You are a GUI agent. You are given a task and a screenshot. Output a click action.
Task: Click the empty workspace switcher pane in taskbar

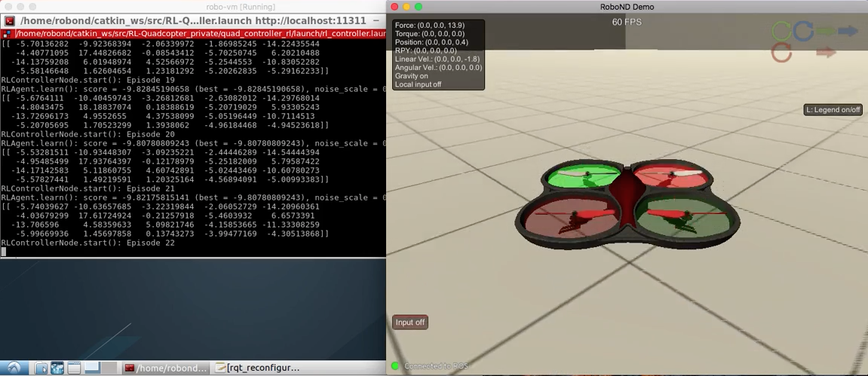pyautogui.click(x=109, y=368)
